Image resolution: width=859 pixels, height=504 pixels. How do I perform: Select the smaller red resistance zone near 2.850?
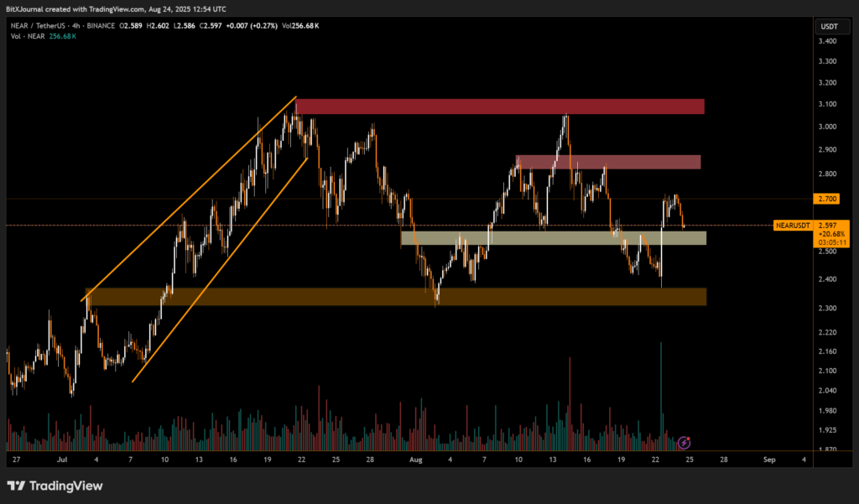607,162
